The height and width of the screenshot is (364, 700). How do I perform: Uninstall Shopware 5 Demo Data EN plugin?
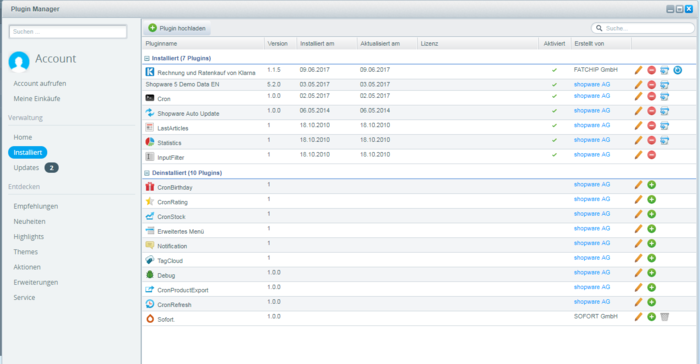point(651,85)
